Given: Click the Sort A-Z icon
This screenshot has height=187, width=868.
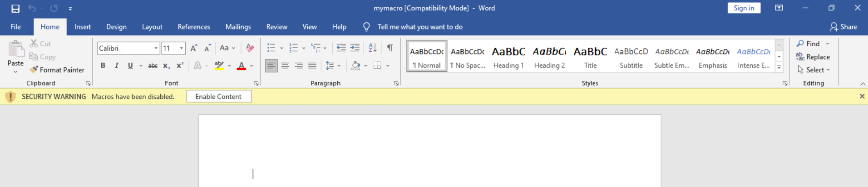Looking at the screenshot, I should coord(372,48).
